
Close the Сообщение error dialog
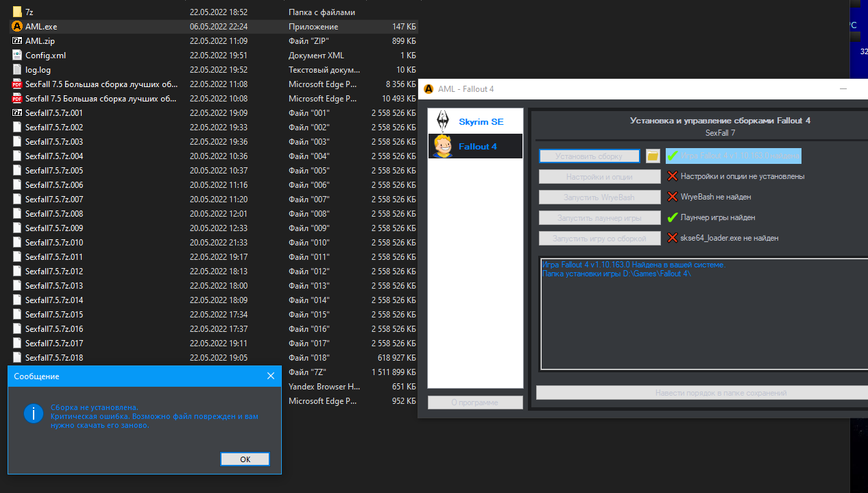[271, 376]
